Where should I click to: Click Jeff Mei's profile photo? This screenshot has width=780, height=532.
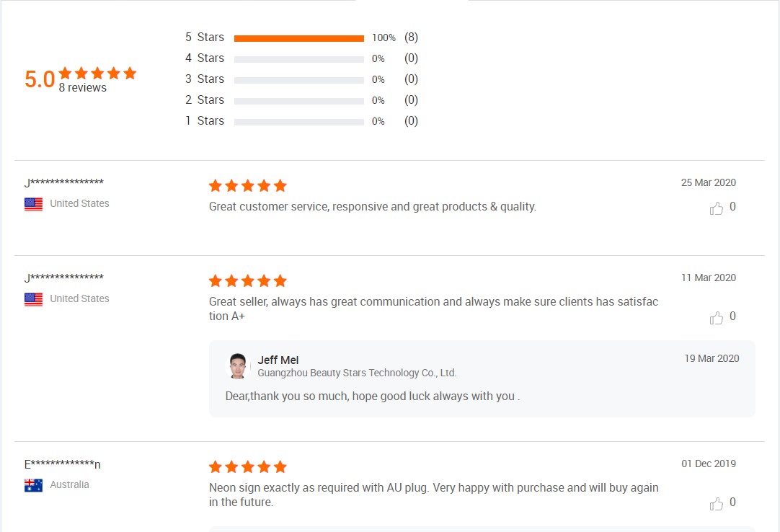tap(238, 366)
